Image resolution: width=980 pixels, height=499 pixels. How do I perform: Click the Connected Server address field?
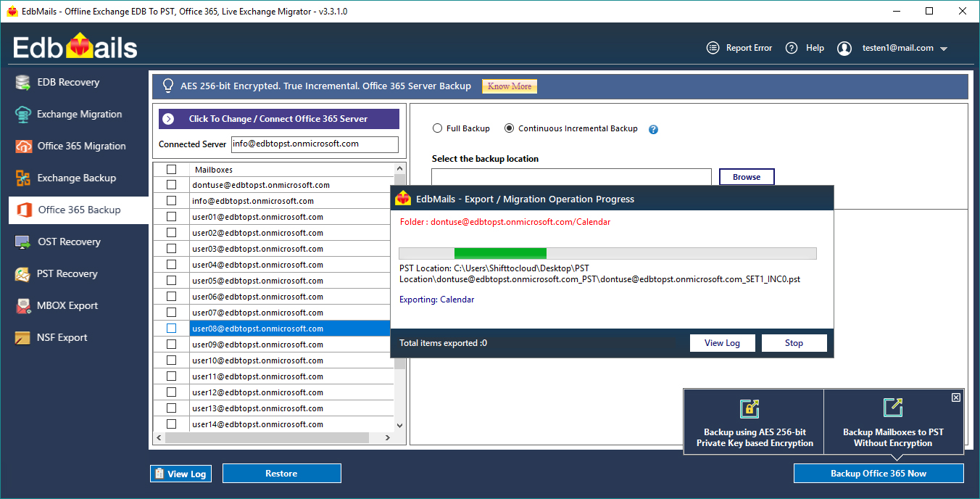click(x=315, y=144)
